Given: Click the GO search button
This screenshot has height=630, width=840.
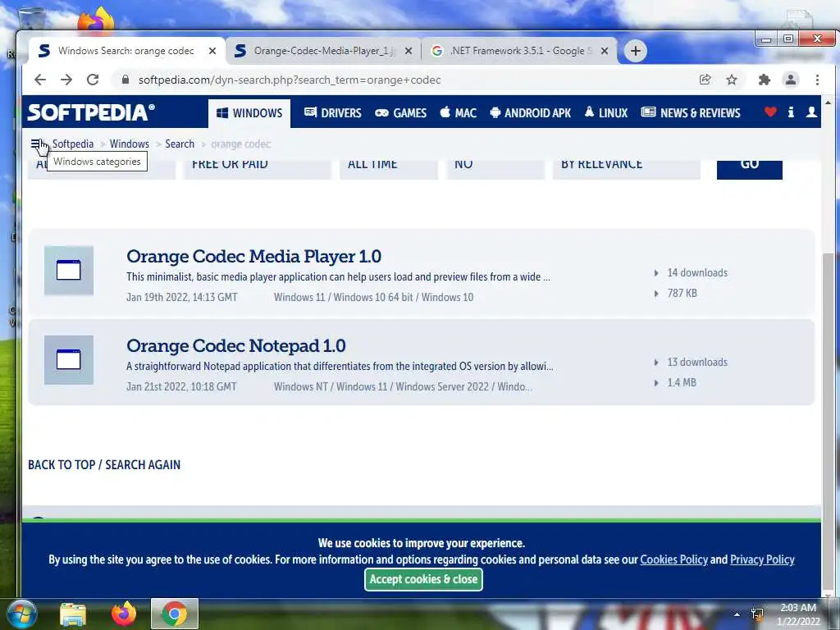Looking at the screenshot, I should (750, 169).
